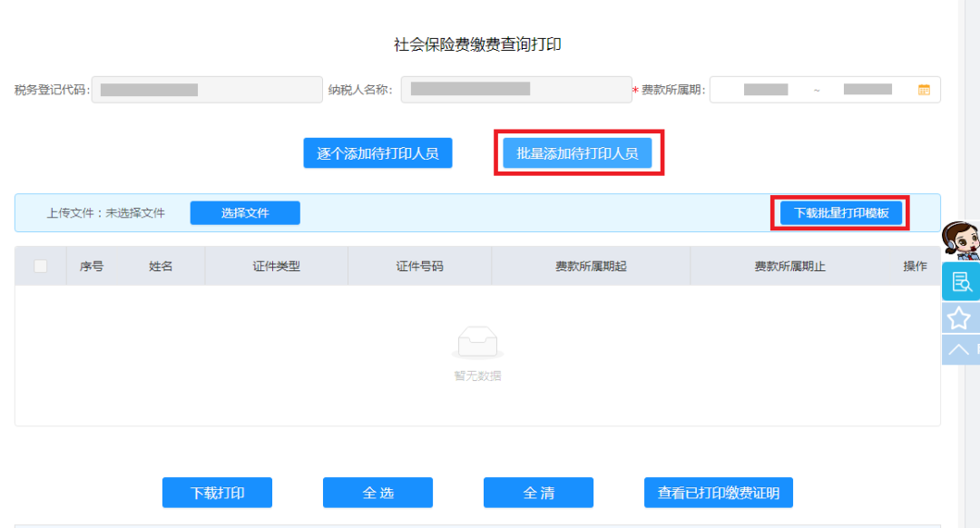
Task: Click the 费款所属期 start date field
Action: point(767,89)
